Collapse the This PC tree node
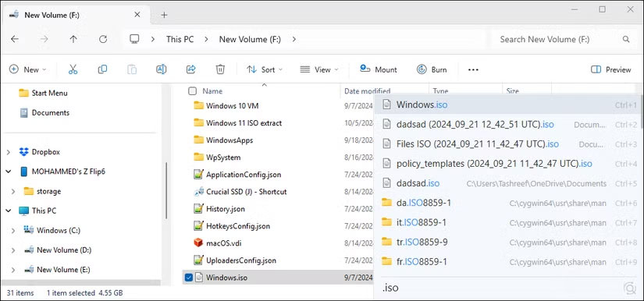 click(9, 211)
